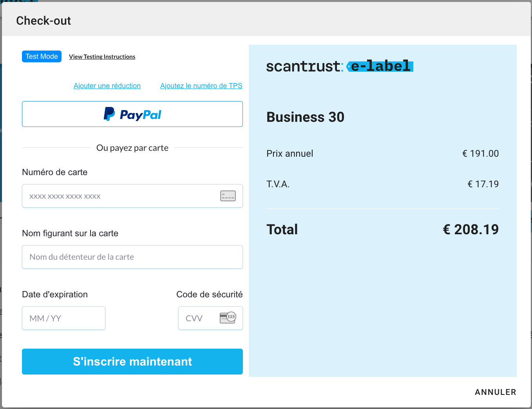
Task: Click the CVV card icon showing 123
Action: point(228,317)
